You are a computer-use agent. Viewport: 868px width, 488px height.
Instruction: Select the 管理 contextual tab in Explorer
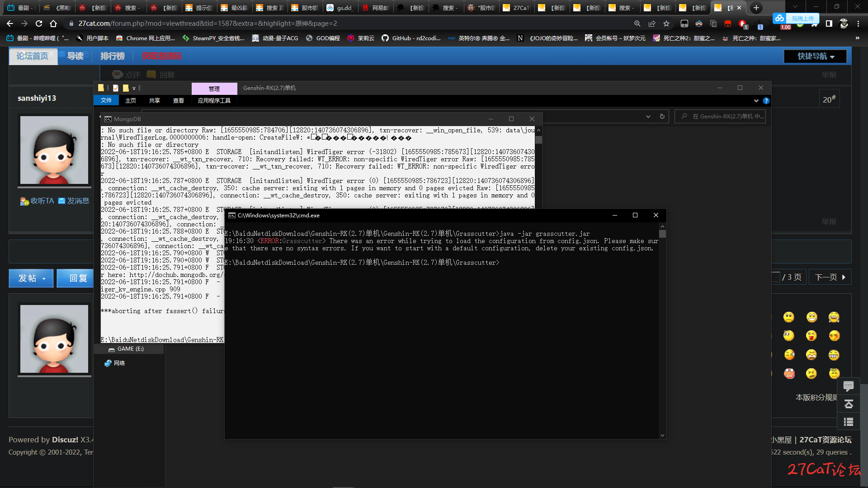[x=214, y=89]
